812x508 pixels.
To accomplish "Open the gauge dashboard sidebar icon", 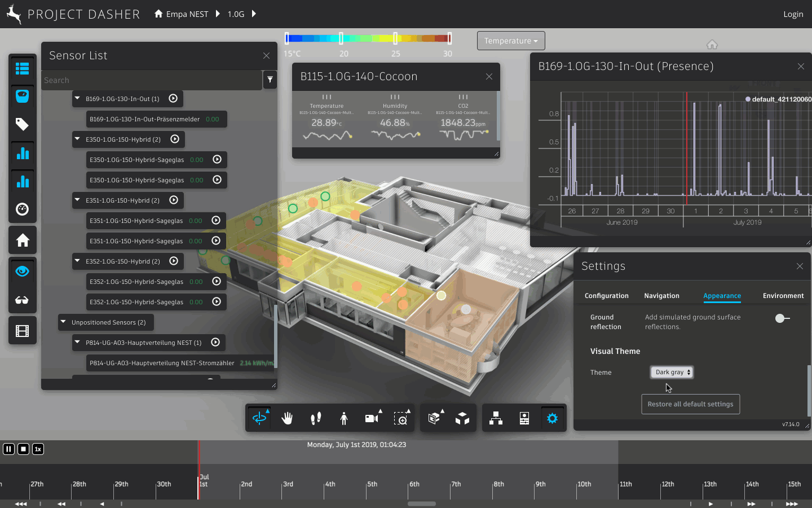I will pyautogui.click(x=23, y=209).
